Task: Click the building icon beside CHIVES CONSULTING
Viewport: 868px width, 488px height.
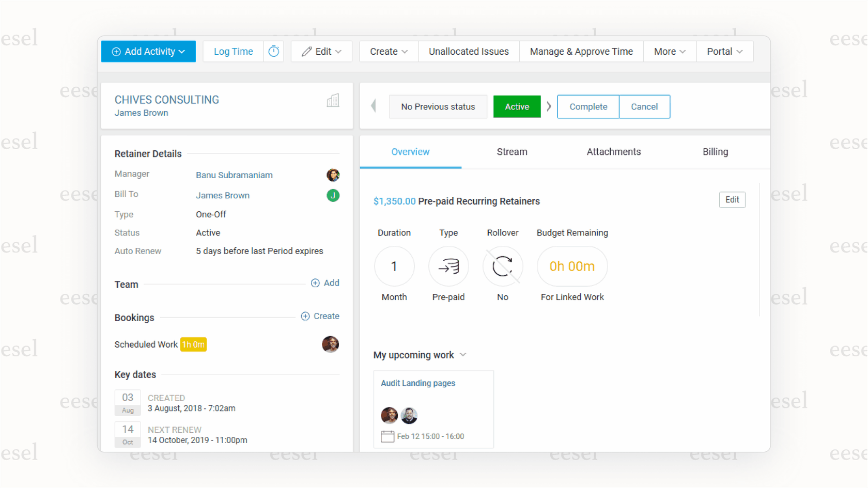Action: [333, 100]
